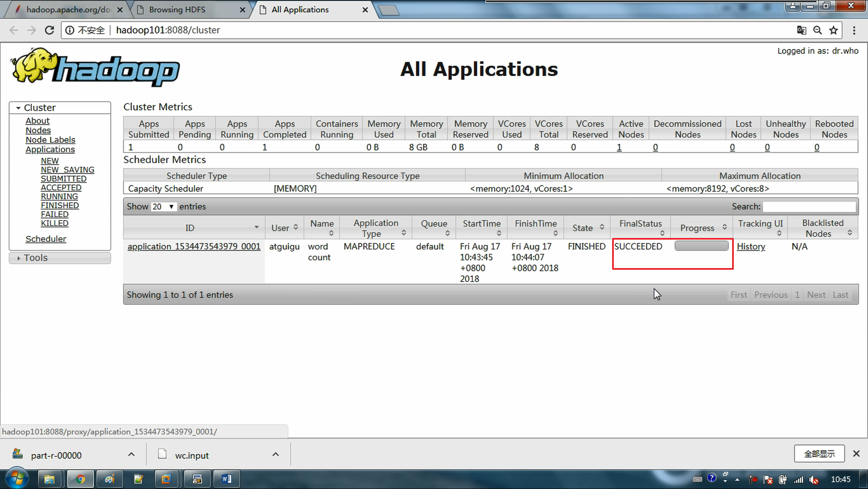Click the browser reload page icon
This screenshot has height=489, width=868.
click(49, 30)
